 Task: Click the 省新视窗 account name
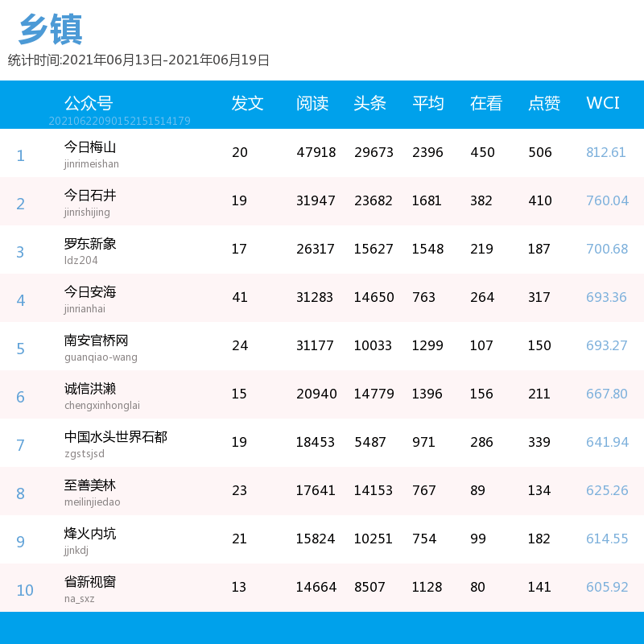coord(90,581)
